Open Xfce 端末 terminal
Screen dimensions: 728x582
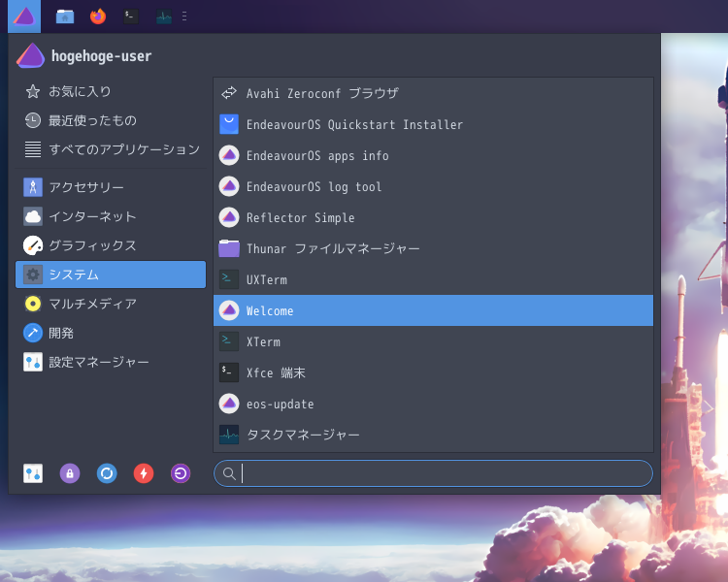(x=433, y=372)
